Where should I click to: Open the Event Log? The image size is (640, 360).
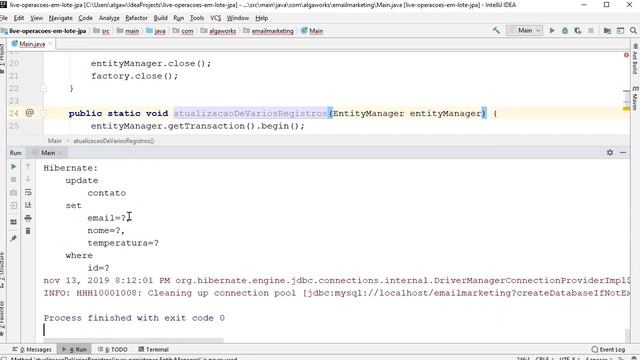point(608,349)
